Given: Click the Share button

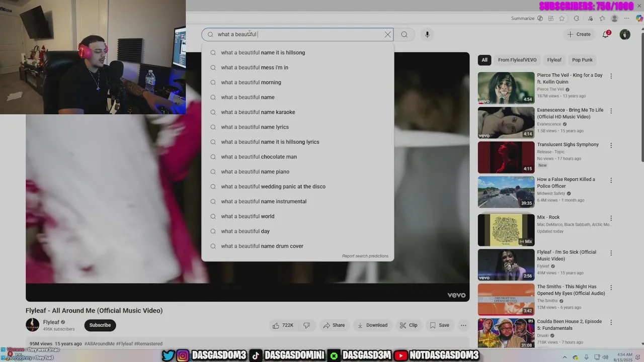Looking at the screenshot, I should point(334,325).
